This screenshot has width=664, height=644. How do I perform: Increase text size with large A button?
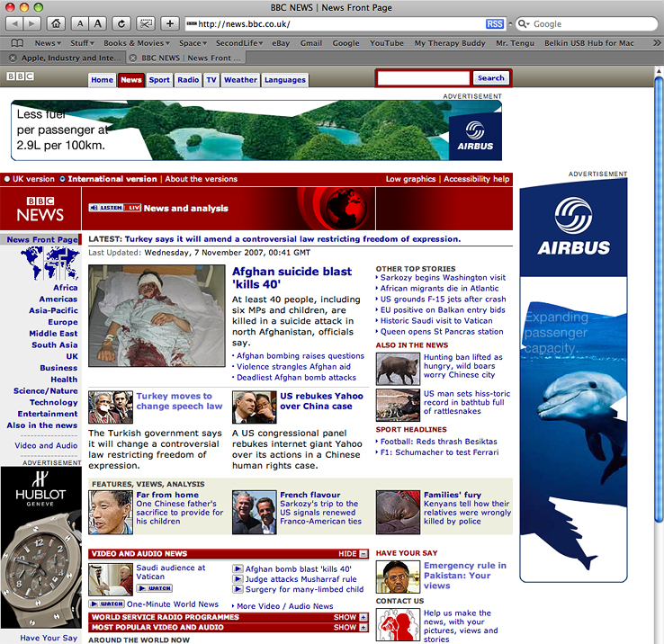coord(98,23)
